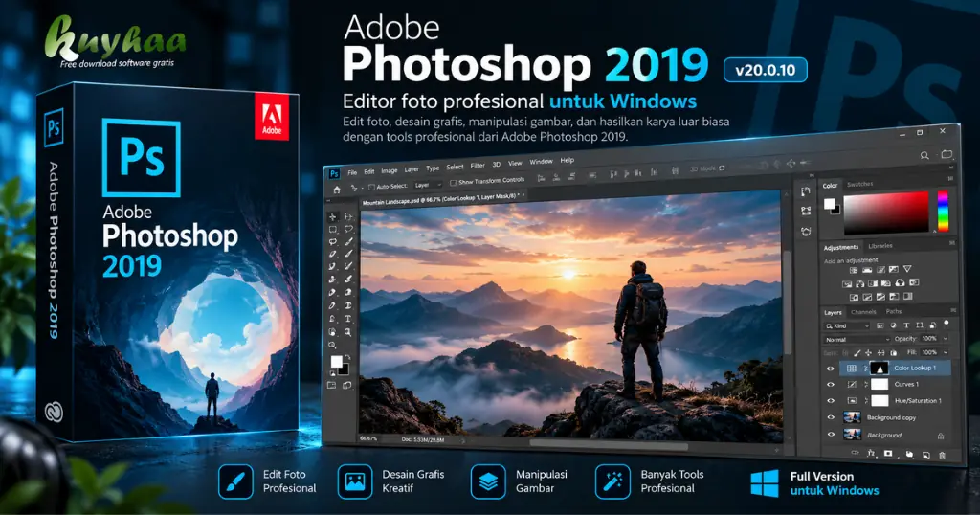The width and height of the screenshot is (980, 515).
Task: Switch to the Channels tab
Action: click(x=863, y=312)
